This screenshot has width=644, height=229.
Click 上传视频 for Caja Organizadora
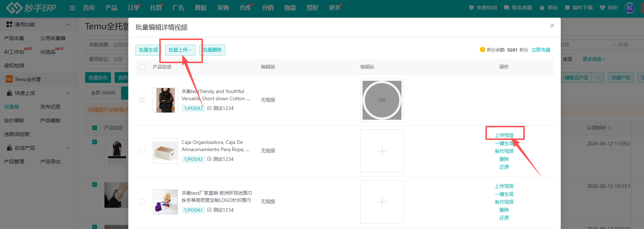[x=504, y=135]
